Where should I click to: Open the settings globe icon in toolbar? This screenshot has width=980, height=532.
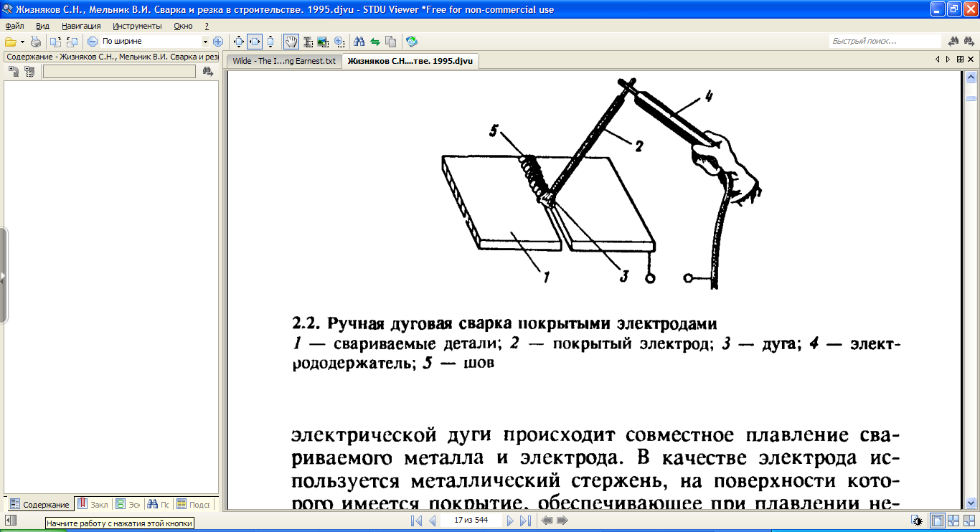(x=411, y=42)
